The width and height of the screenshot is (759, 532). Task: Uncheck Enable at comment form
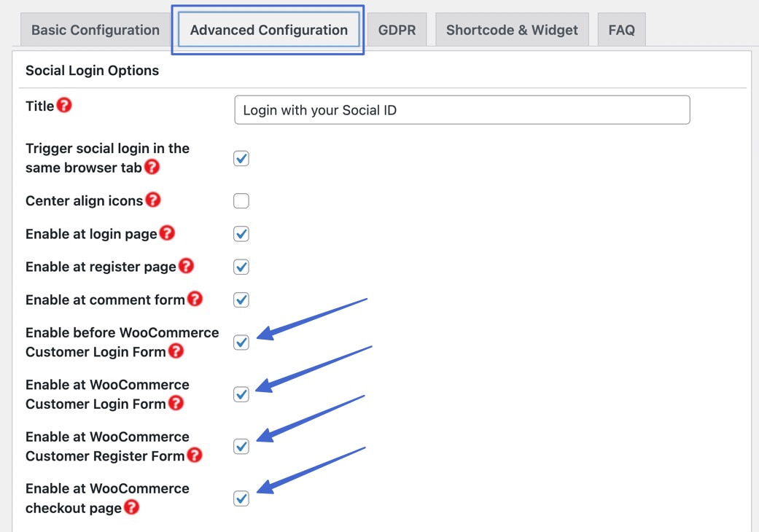pyautogui.click(x=241, y=300)
